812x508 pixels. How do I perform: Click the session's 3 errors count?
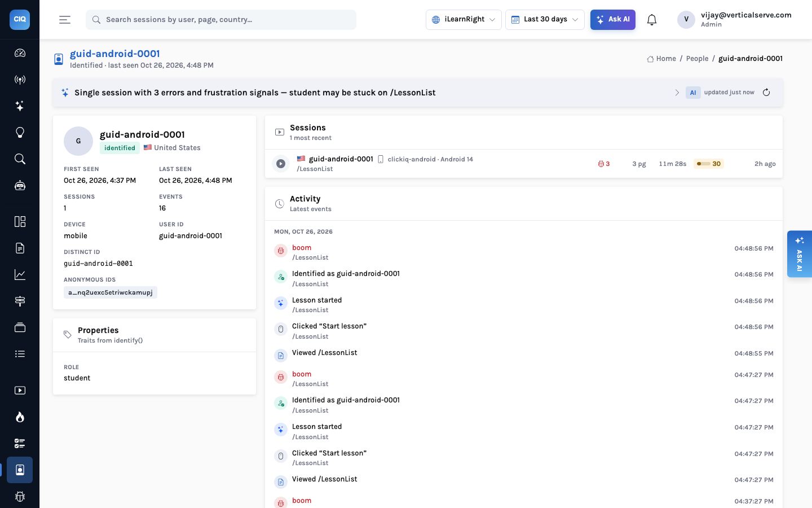(604, 164)
